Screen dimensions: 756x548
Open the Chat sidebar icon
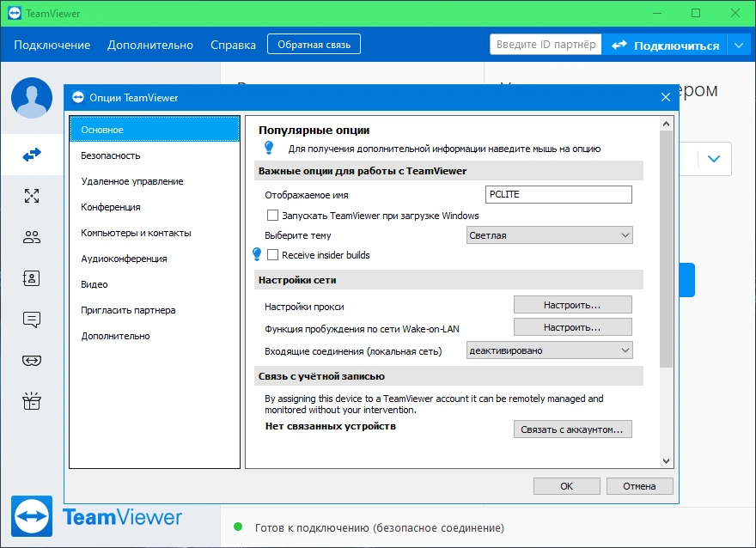(32, 320)
